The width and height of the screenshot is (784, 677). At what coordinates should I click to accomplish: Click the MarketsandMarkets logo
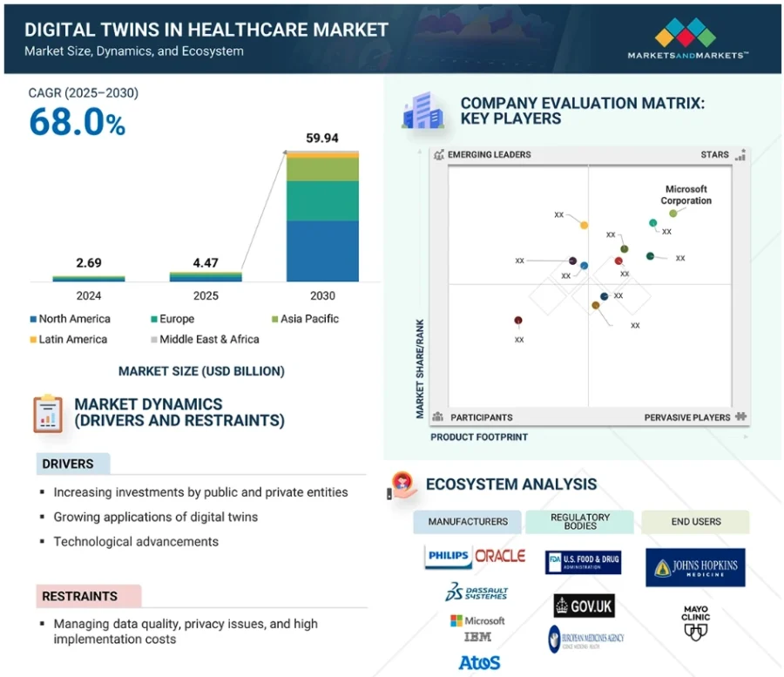[x=687, y=38]
